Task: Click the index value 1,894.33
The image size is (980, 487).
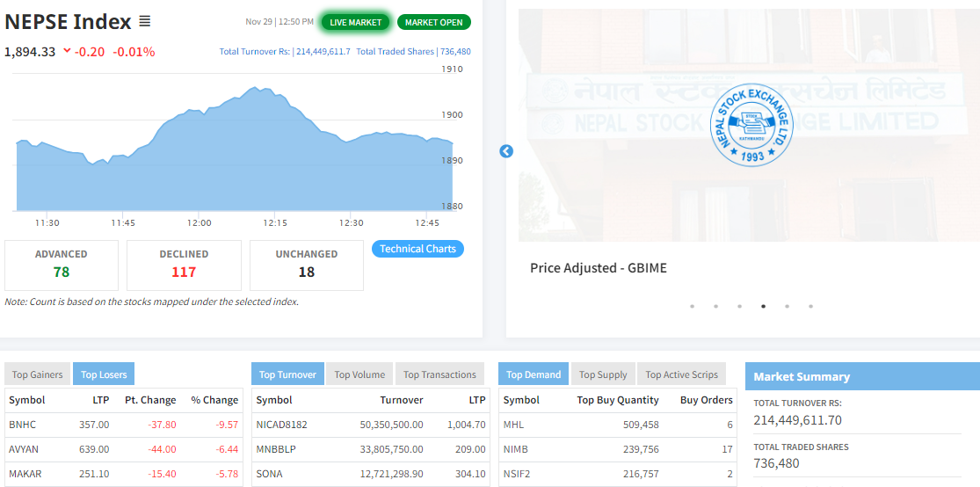Action: click(x=30, y=52)
